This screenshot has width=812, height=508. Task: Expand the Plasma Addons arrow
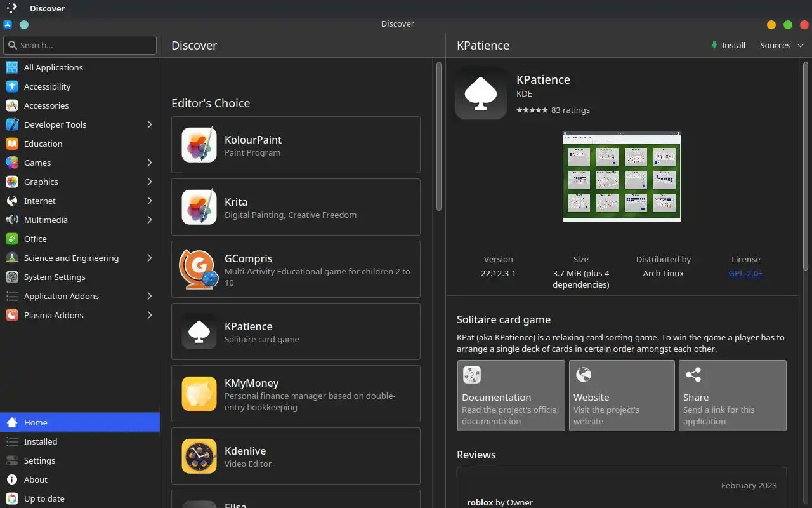tap(150, 315)
